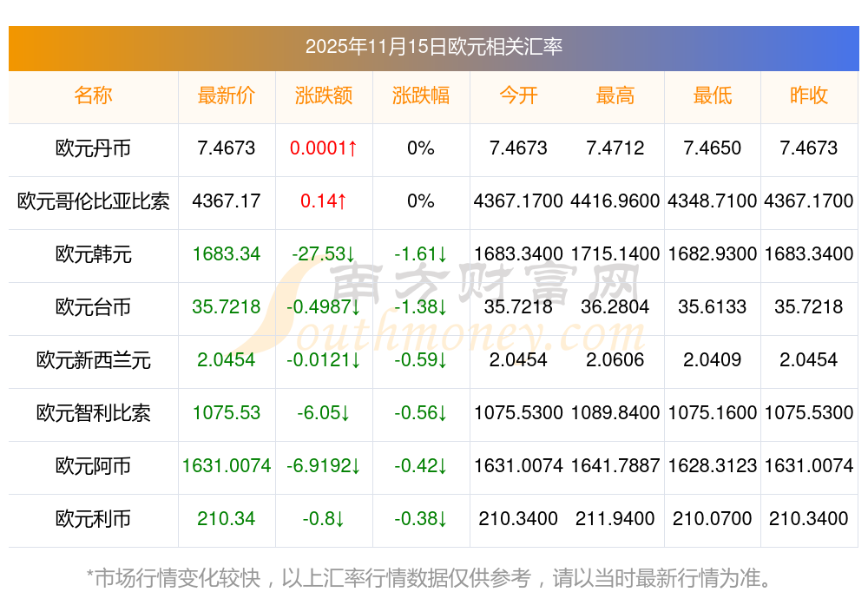Click the lowest value 35.6133
Image resolution: width=868 pixels, height=605 pixels.
pos(713,306)
